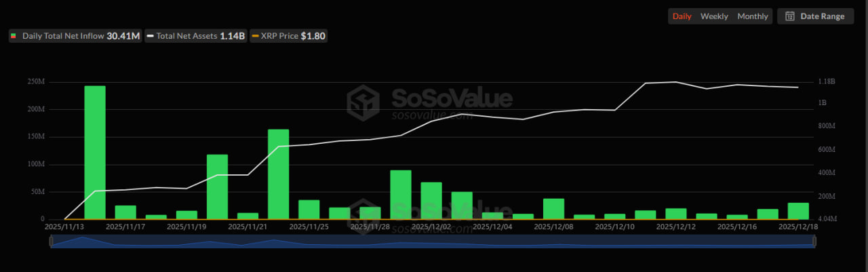868x272 pixels.
Task: Click the blue range overview mini chart
Action: pos(433,242)
